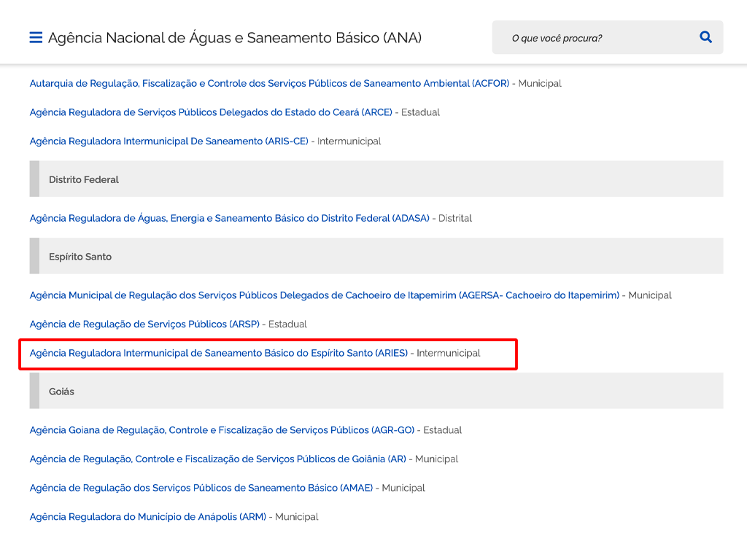The height and width of the screenshot is (560, 747).
Task: Open the hamburger navigation menu
Action: coord(36,37)
